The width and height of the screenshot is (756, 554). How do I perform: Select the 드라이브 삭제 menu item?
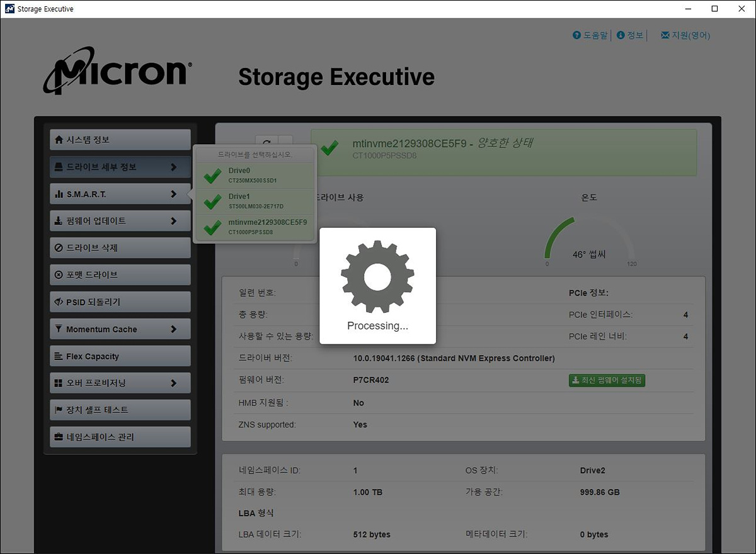120,248
